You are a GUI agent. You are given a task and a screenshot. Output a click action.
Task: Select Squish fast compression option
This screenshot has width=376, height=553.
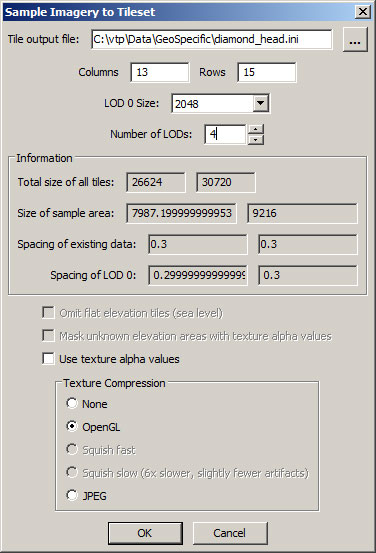[72, 450]
